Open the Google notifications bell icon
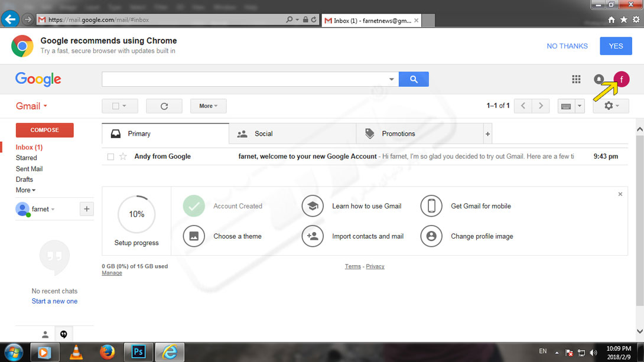Image resolution: width=644 pixels, height=362 pixels. (x=599, y=79)
